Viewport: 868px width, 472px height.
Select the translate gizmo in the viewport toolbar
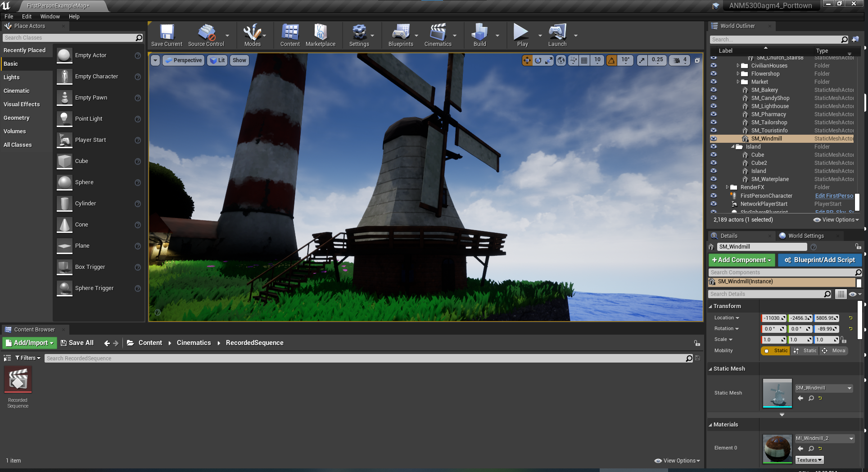527,60
